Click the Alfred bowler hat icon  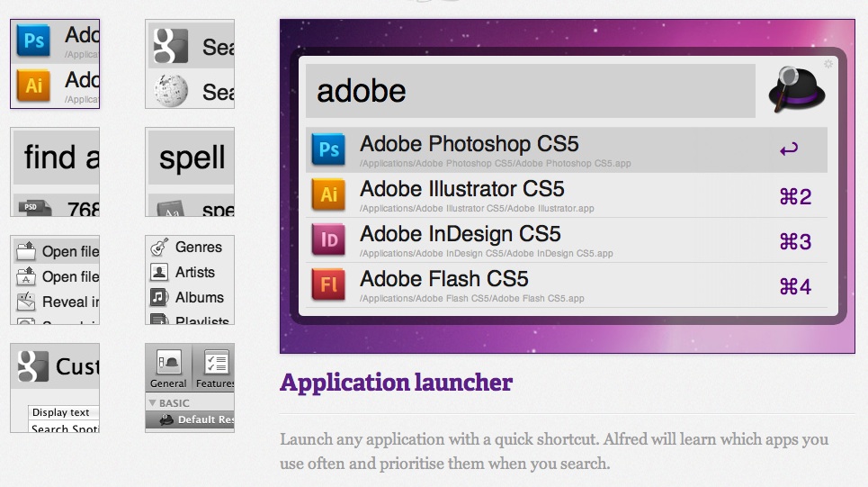(x=797, y=89)
